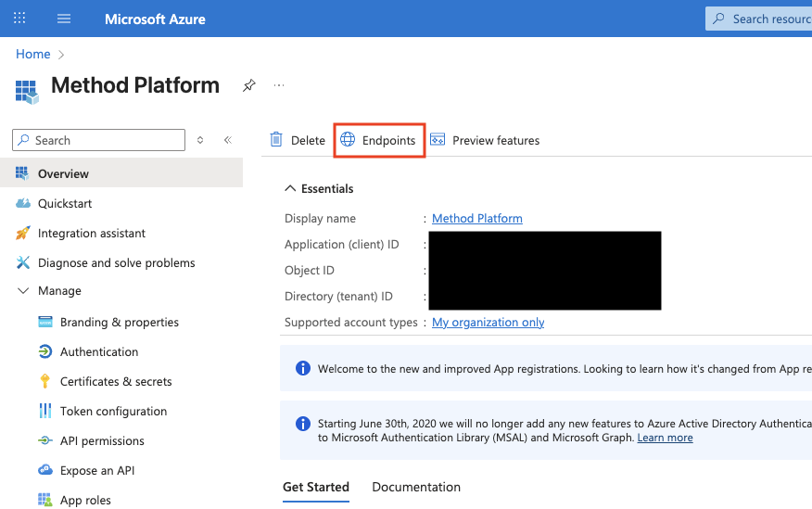Click the Home breadcrumb link

click(32, 55)
